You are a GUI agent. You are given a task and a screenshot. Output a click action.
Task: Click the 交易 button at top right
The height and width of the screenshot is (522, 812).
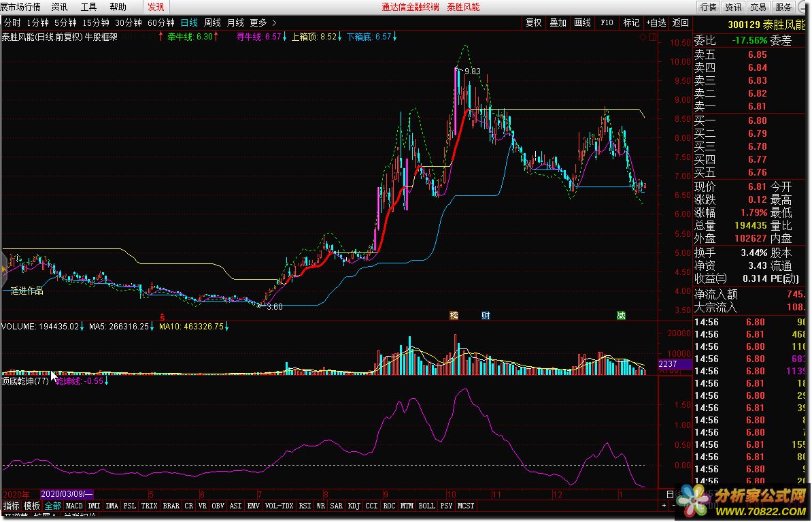tap(758, 7)
